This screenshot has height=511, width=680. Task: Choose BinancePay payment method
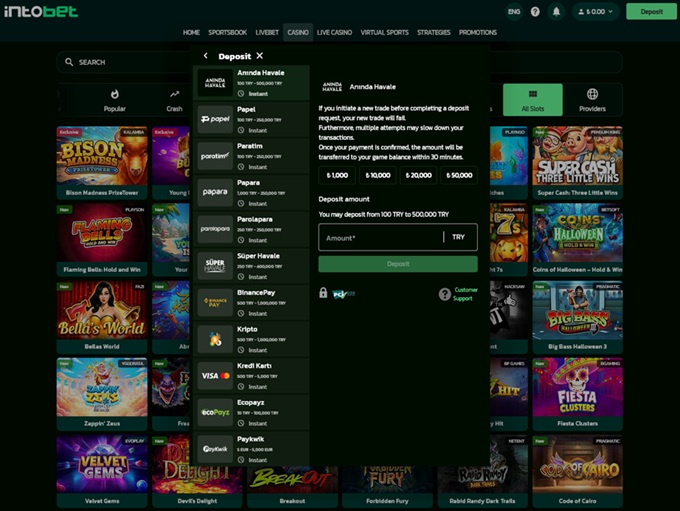coord(251,299)
